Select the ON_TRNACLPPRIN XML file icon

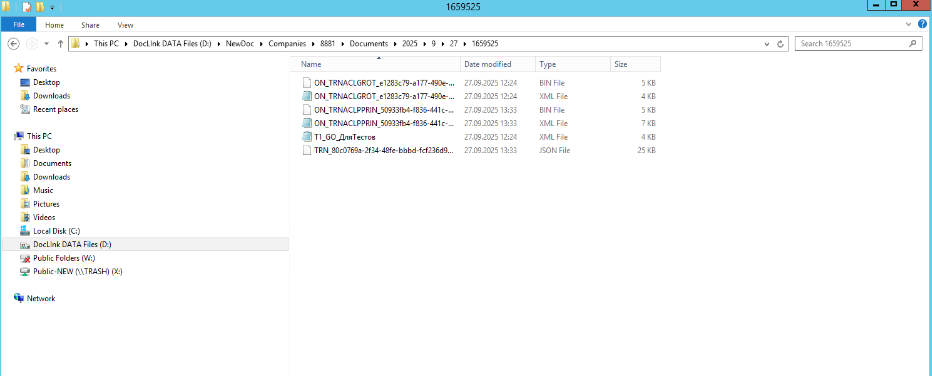pos(307,123)
